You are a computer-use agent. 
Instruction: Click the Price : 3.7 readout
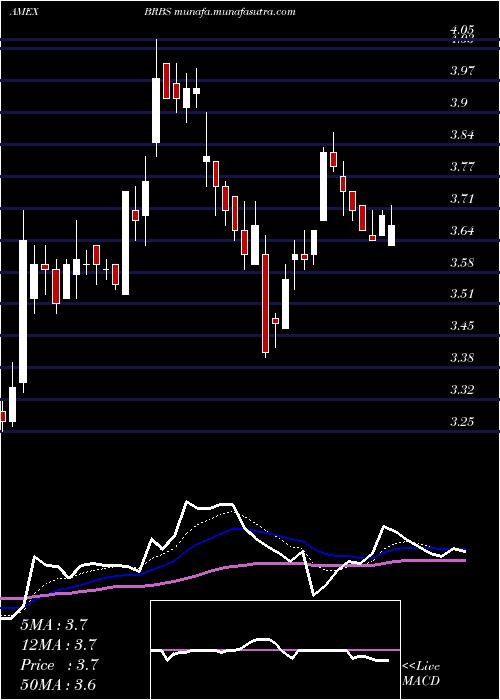pyautogui.click(x=59, y=665)
